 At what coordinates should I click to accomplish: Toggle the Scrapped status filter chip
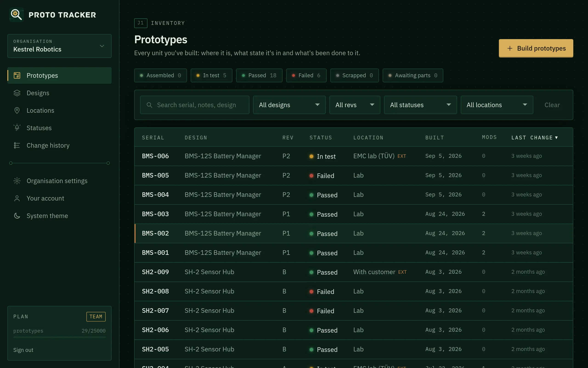[x=354, y=75]
